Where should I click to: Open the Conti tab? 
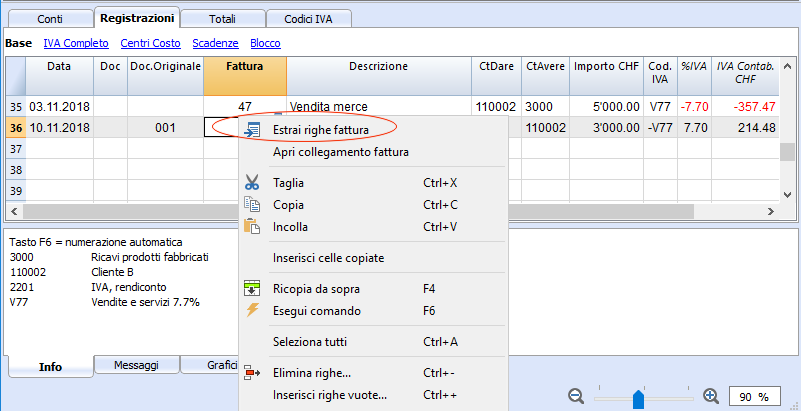tap(51, 19)
